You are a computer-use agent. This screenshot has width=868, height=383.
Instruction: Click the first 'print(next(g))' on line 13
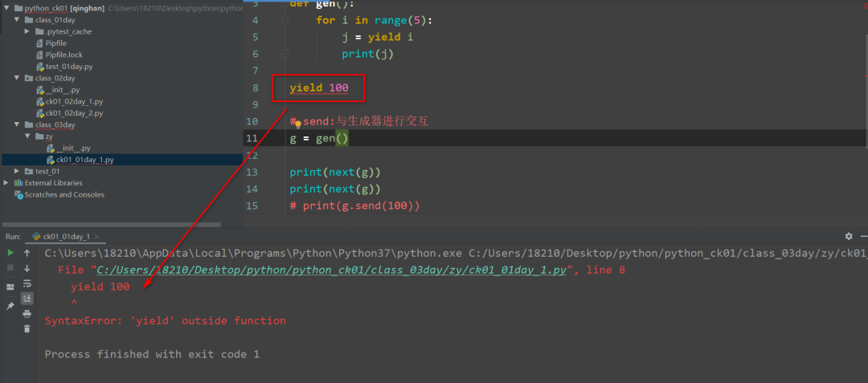pyautogui.click(x=335, y=173)
